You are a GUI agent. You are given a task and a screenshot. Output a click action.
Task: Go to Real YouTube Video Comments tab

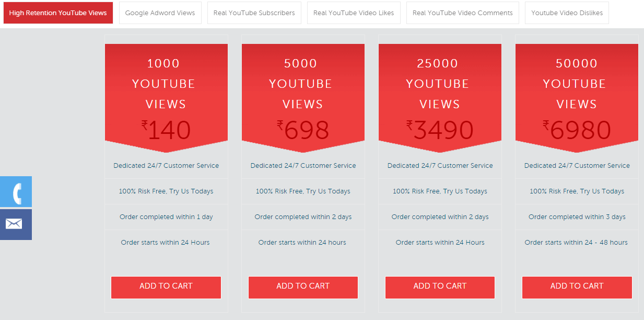pos(463,13)
